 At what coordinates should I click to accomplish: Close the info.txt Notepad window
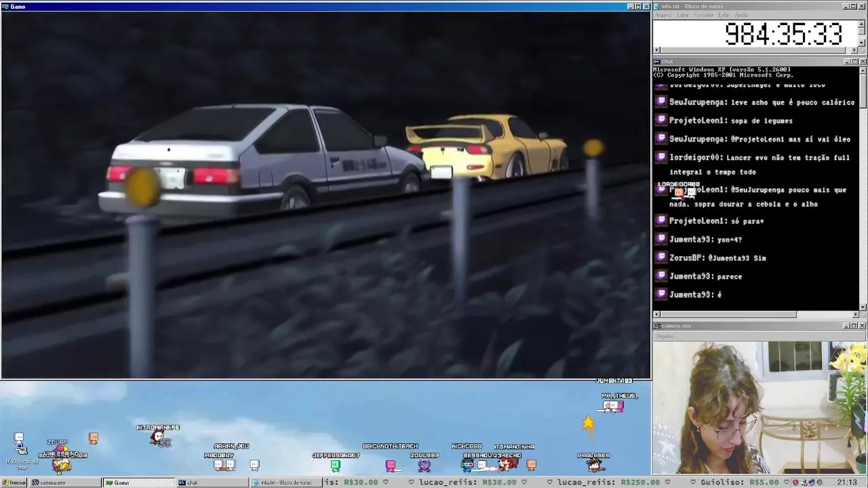[863, 6]
